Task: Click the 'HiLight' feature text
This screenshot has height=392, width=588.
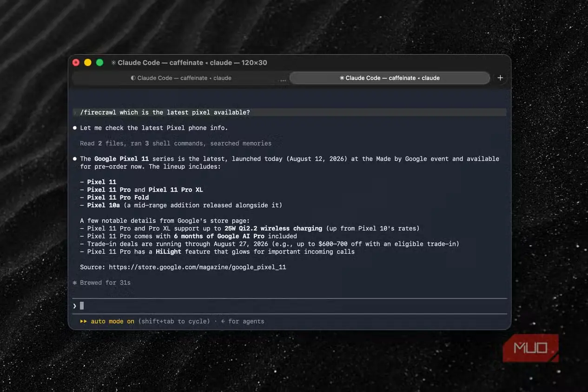Action: (168, 252)
